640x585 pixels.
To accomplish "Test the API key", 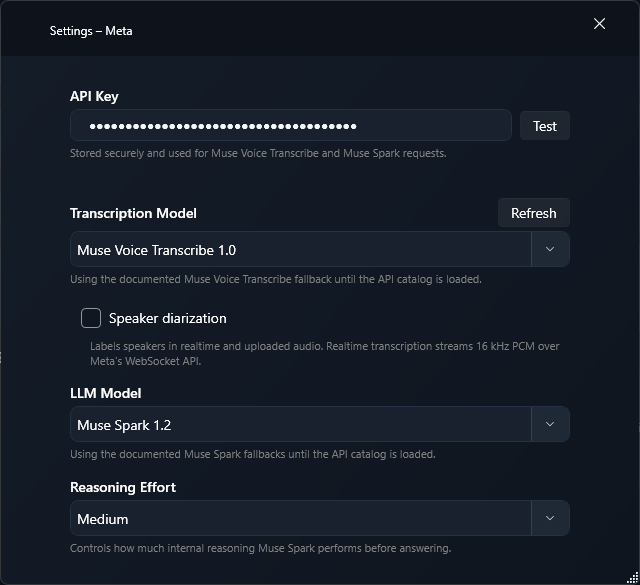I will pos(544,126).
